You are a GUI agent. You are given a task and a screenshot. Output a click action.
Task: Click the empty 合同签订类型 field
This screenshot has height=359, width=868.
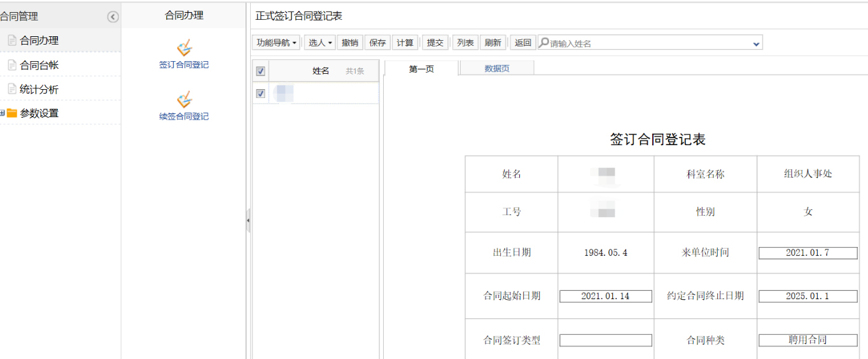tap(606, 341)
